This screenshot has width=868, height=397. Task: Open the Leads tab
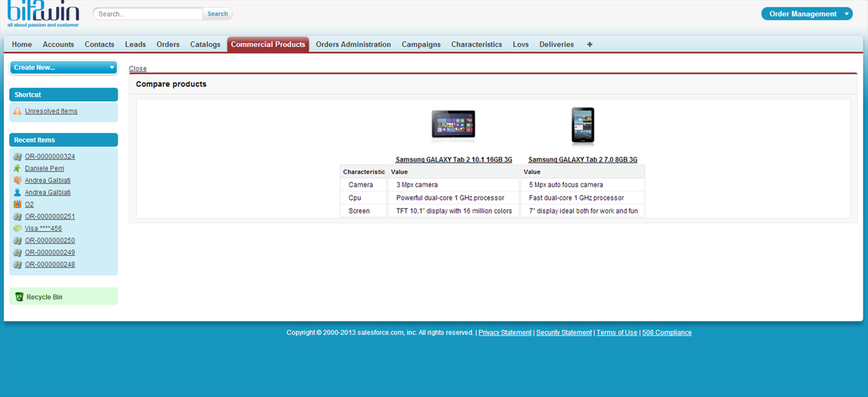click(x=135, y=45)
